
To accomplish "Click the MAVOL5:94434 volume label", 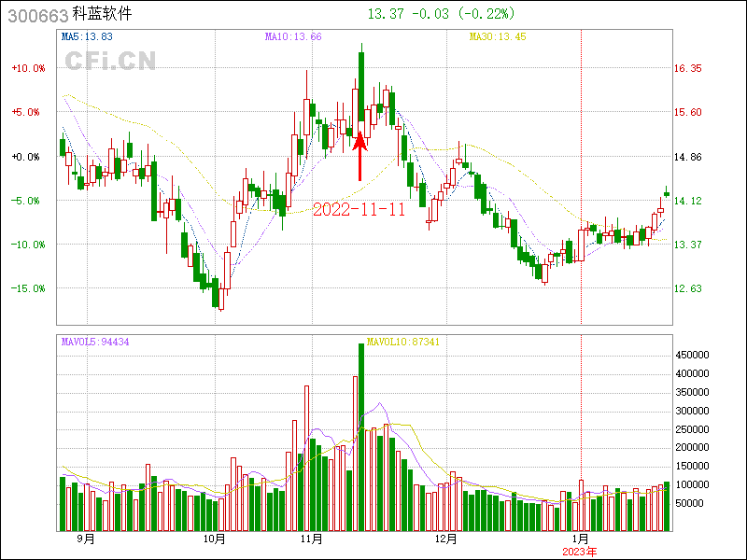I will pyautogui.click(x=95, y=342).
